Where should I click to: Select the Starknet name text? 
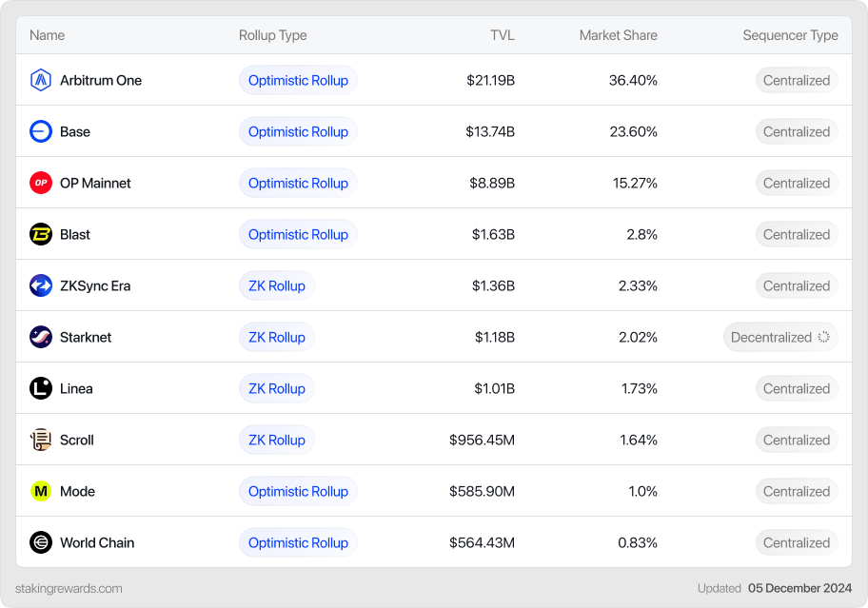pos(86,337)
